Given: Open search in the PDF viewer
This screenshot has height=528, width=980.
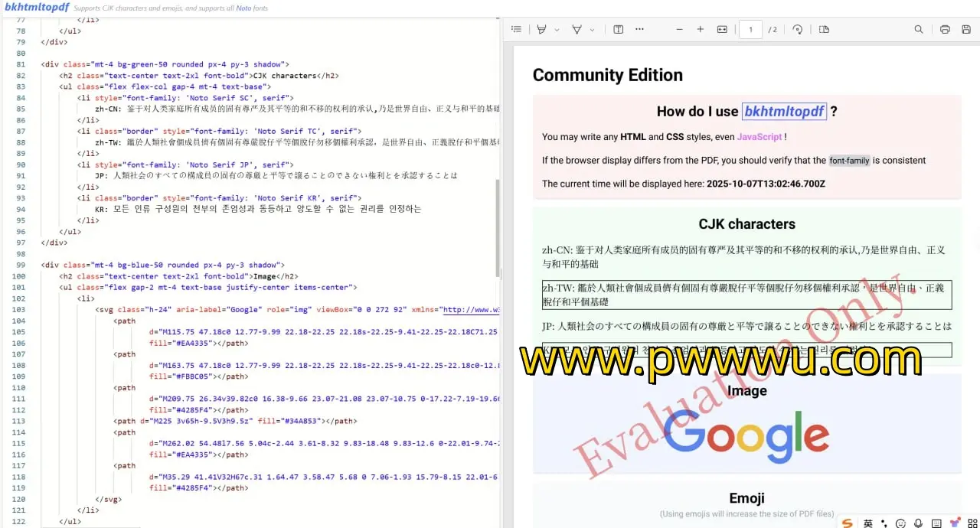Looking at the screenshot, I should (918, 29).
